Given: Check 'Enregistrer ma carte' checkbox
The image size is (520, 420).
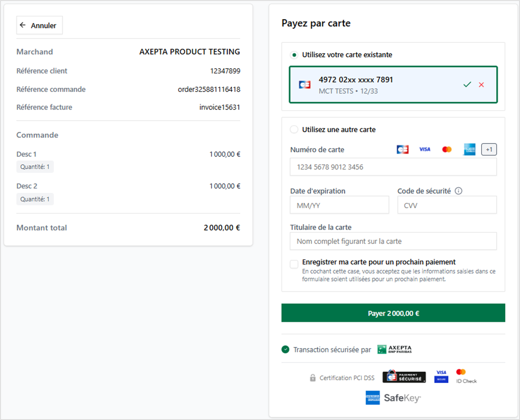Looking at the screenshot, I should [294, 264].
